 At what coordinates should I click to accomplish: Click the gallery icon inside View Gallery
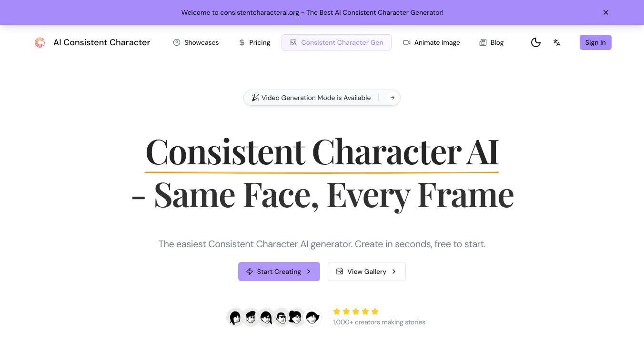(340, 271)
